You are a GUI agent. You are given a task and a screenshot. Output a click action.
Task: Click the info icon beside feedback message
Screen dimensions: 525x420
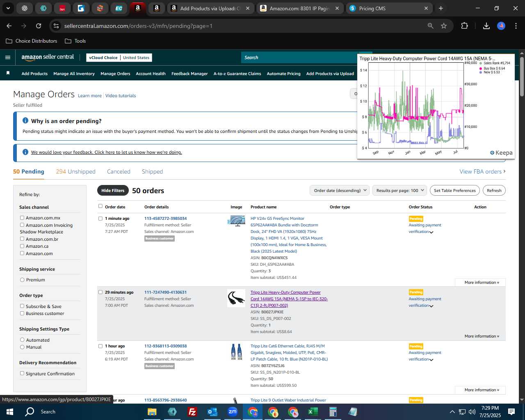(x=25, y=152)
